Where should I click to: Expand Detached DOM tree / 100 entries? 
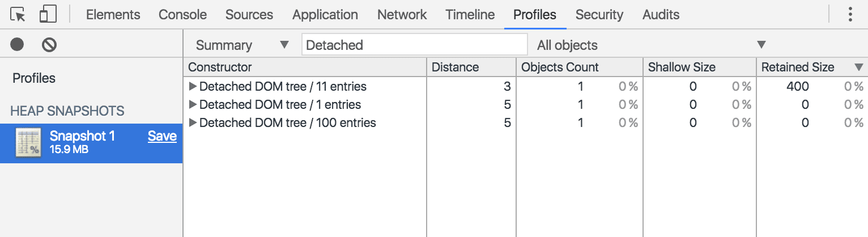(x=193, y=123)
